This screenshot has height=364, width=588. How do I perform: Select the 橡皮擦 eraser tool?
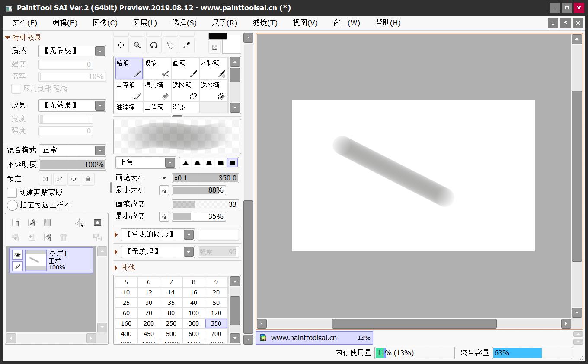tap(157, 91)
